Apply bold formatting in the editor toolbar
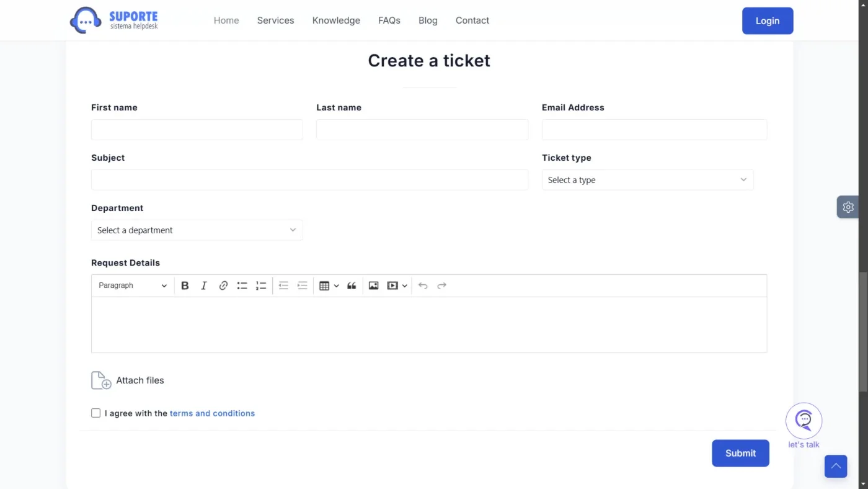 pos(185,285)
